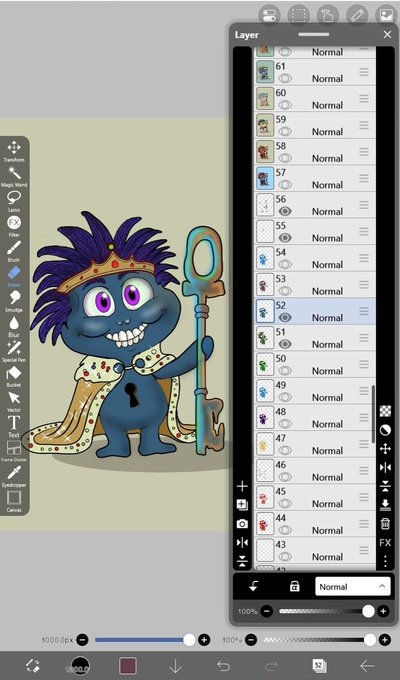The image size is (400, 680).
Task: Open the Canvas tool
Action: pos(14,501)
